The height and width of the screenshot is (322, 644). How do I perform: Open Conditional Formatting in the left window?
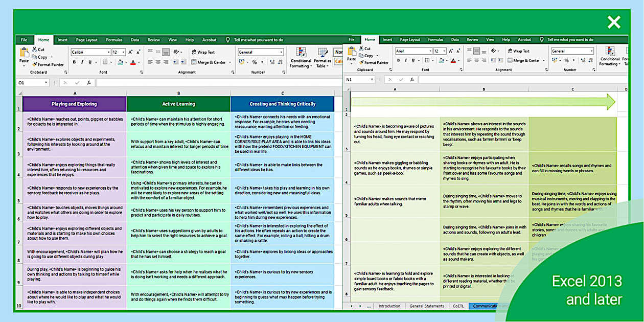tap(301, 57)
